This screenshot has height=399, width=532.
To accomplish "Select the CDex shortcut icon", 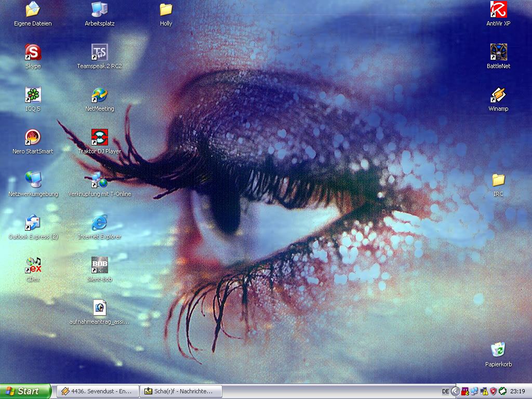I will [x=33, y=265].
